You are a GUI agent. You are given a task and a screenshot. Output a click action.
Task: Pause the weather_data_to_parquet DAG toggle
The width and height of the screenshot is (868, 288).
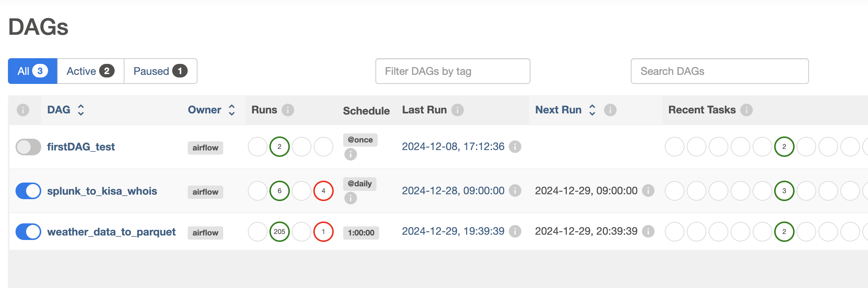pyautogui.click(x=28, y=232)
